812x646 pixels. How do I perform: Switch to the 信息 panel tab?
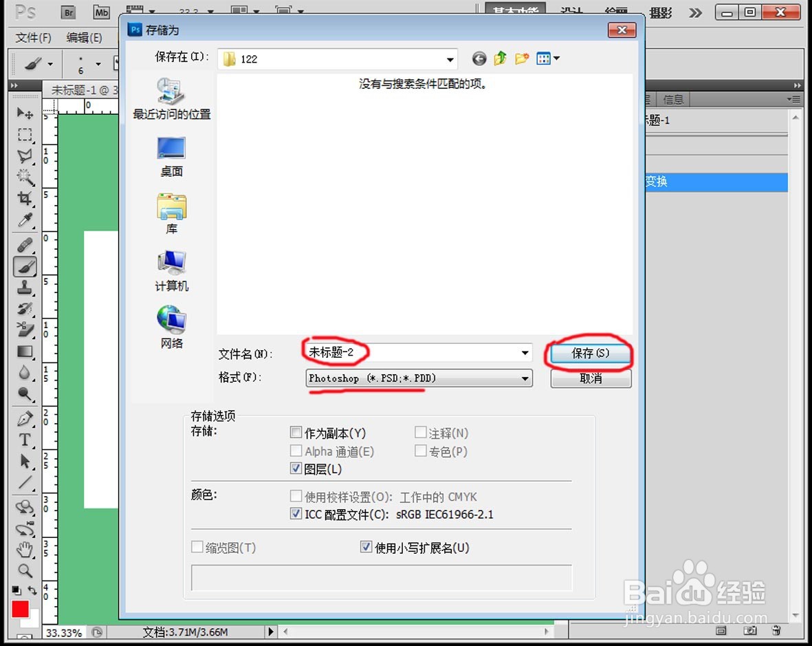[673, 99]
